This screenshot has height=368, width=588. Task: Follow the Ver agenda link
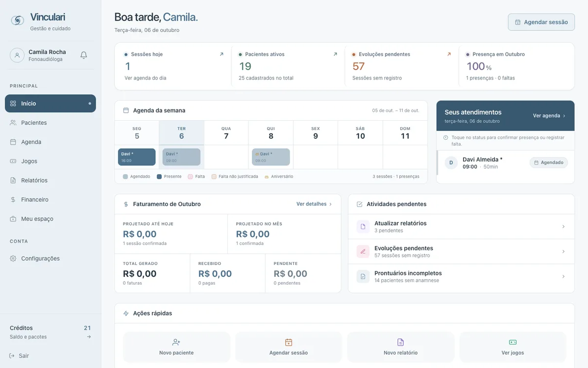[x=549, y=116]
